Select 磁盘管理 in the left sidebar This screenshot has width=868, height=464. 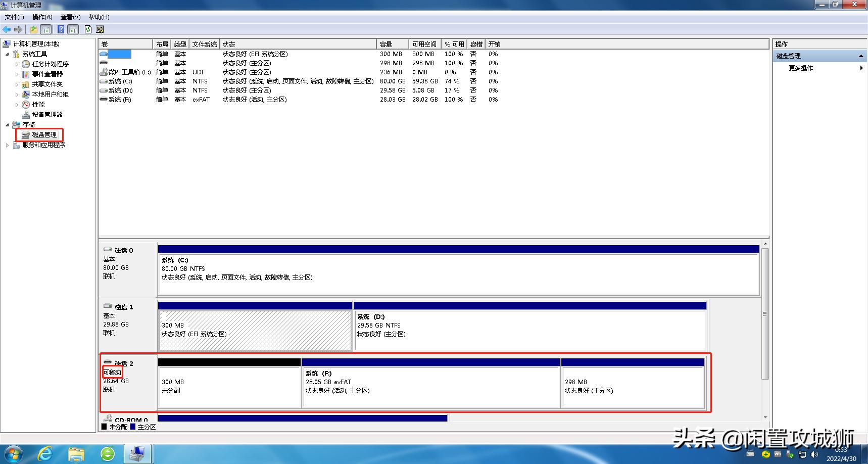44,135
